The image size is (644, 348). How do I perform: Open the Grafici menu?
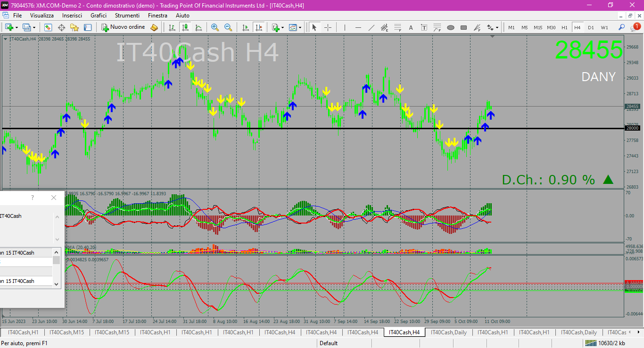pyautogui.click(x=99, y=16)
